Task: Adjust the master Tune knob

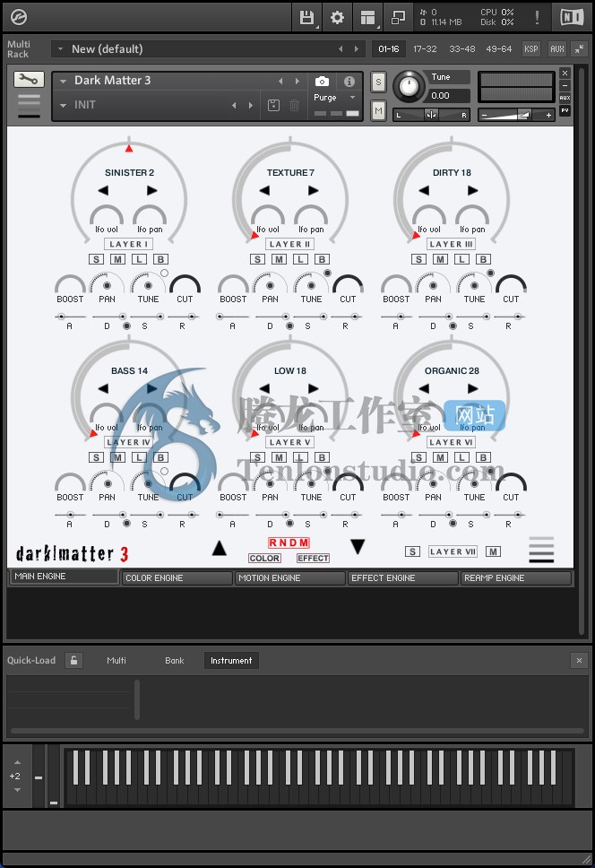Action: click(409, 86)
